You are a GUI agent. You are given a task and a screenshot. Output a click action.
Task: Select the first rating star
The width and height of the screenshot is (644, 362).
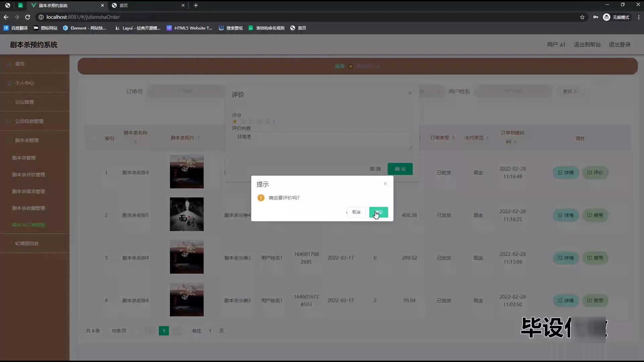click(235, 121)
